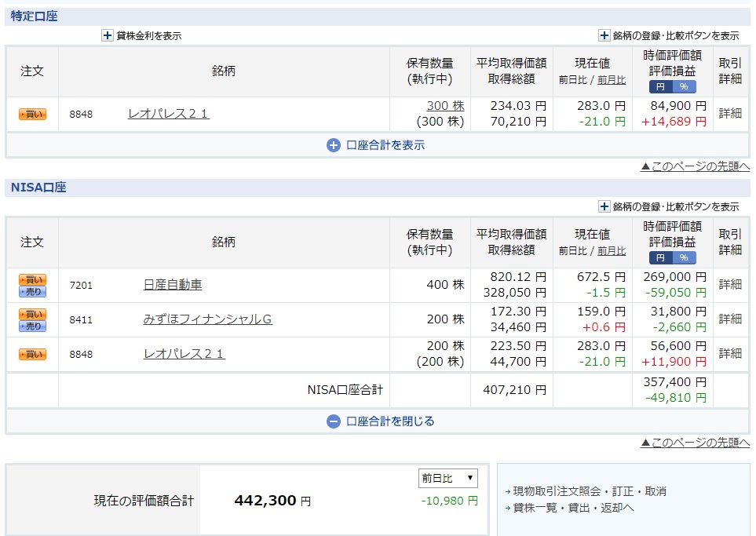Viewport: 756px width, 536px height.
Task: Open 詳細 for みずほフィナンシャルG
Action: [x=730, y=319]
